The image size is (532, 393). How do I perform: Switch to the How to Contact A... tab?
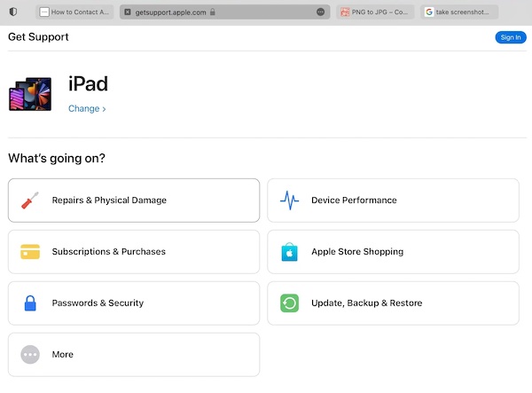74,12
